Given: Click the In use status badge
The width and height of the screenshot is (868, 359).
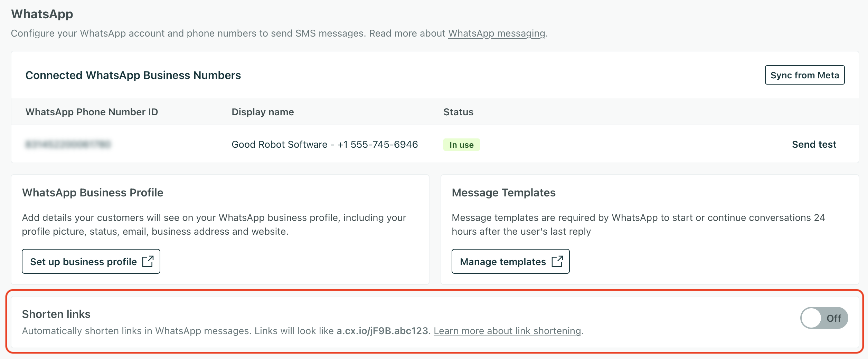Looking at the screenshot, I should tap(461, 145).
